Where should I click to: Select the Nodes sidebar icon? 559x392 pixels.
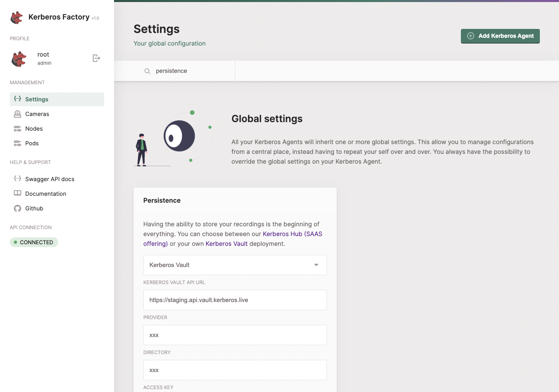click(17, 129)
